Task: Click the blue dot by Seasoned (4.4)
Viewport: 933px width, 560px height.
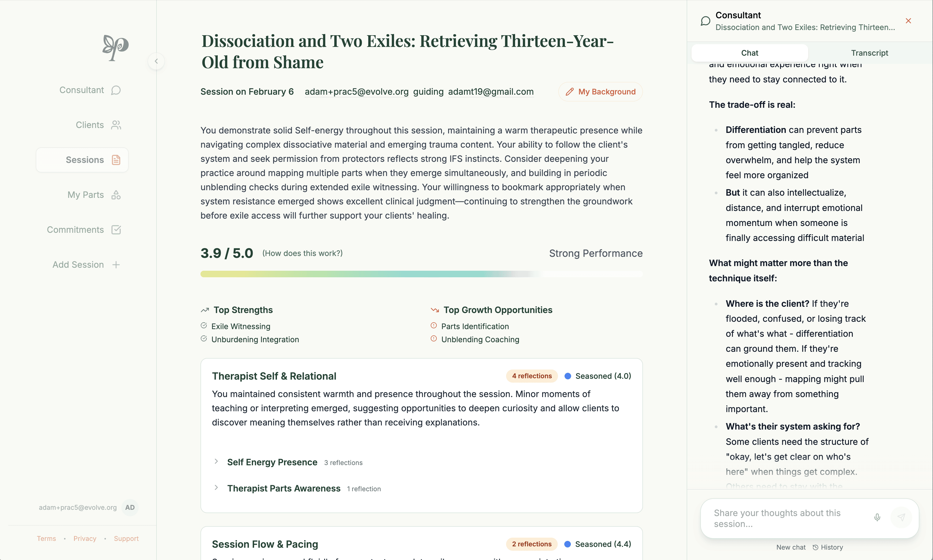Action: (568, 544)
